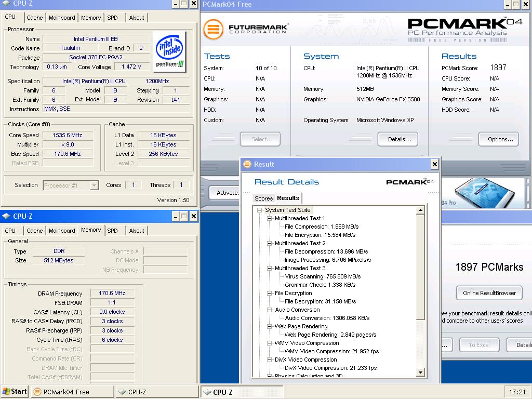Close the lower CPU-Z Memory window
532x399 pixels.
pos(193,216)
